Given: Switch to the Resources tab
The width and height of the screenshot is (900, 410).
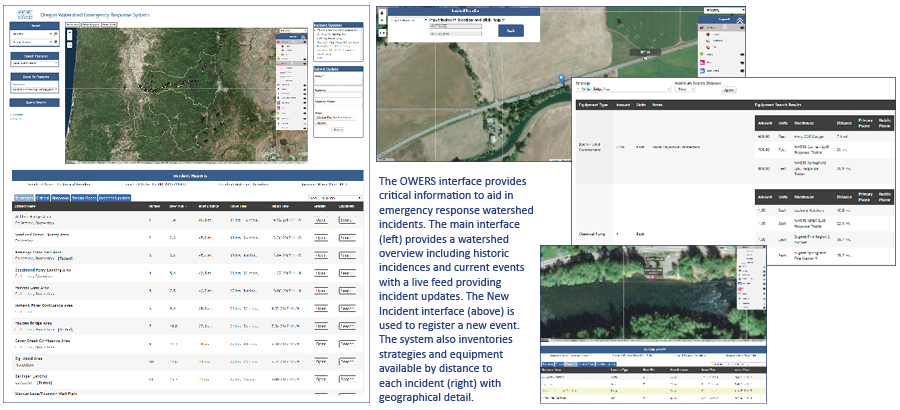Looking at the screenshot, I should pos(60,198).
